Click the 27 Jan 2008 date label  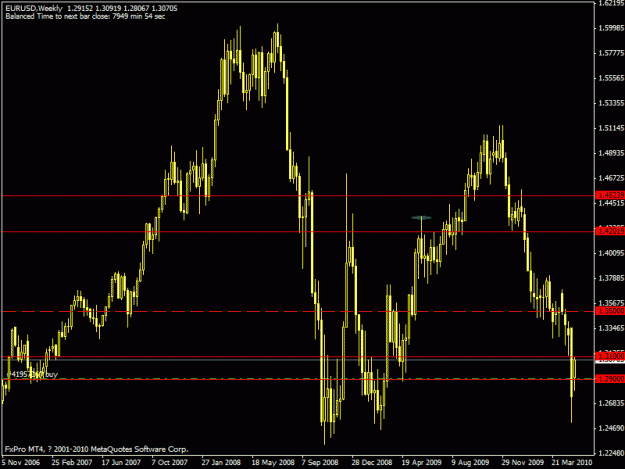(221, 462)
